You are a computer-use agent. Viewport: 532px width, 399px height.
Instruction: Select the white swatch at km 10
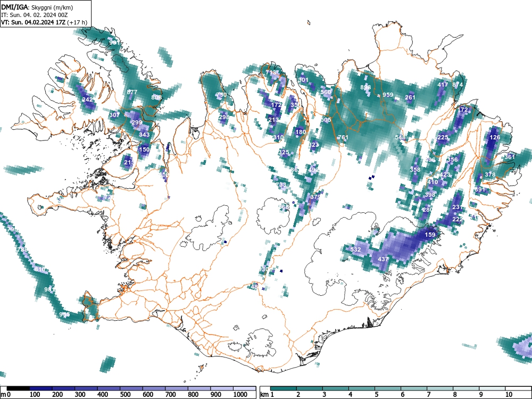click(x=518, y=388)
